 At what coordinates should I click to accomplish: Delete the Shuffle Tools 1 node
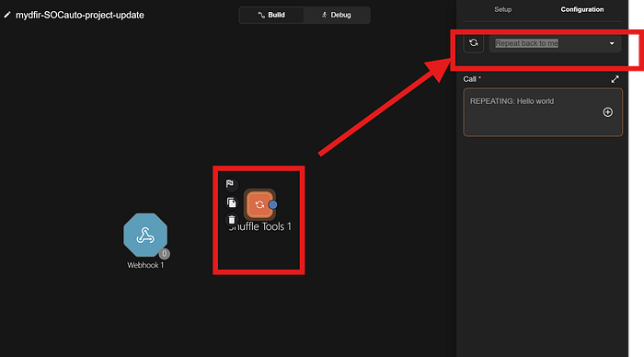[x=232, y=220]
